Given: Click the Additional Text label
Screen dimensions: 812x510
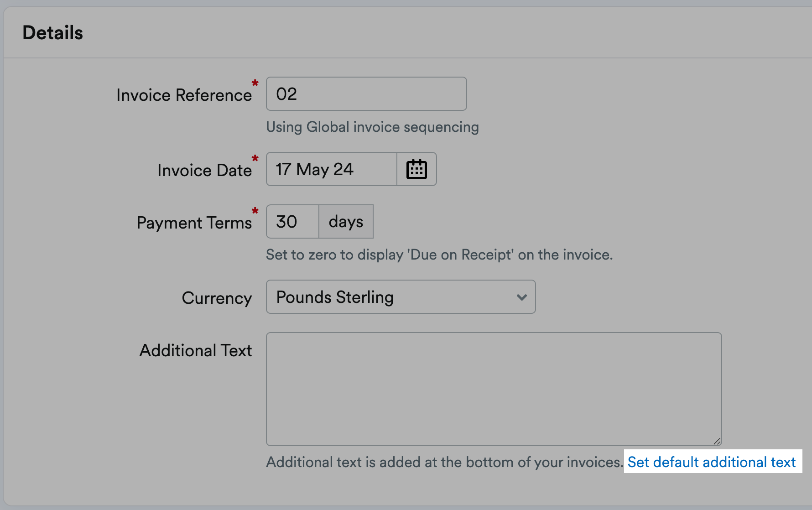Looking at the screenshot, I should tap(195, 350).
